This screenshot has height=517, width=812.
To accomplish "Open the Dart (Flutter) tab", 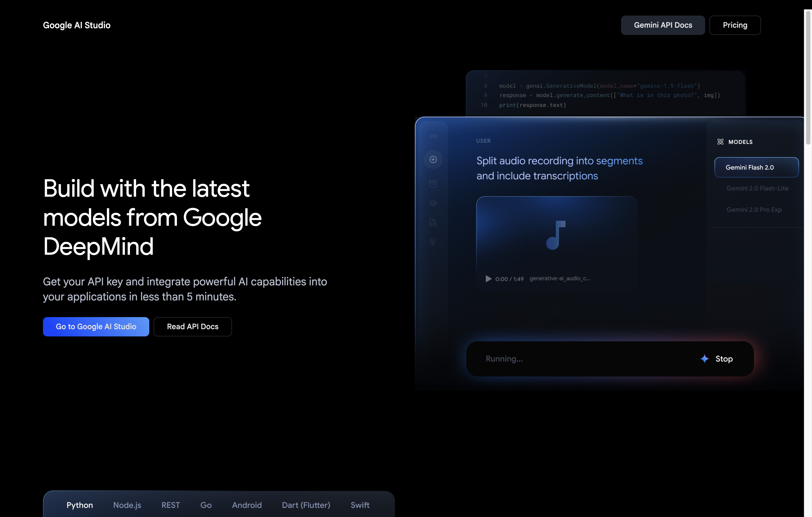I will click(306, 505).
